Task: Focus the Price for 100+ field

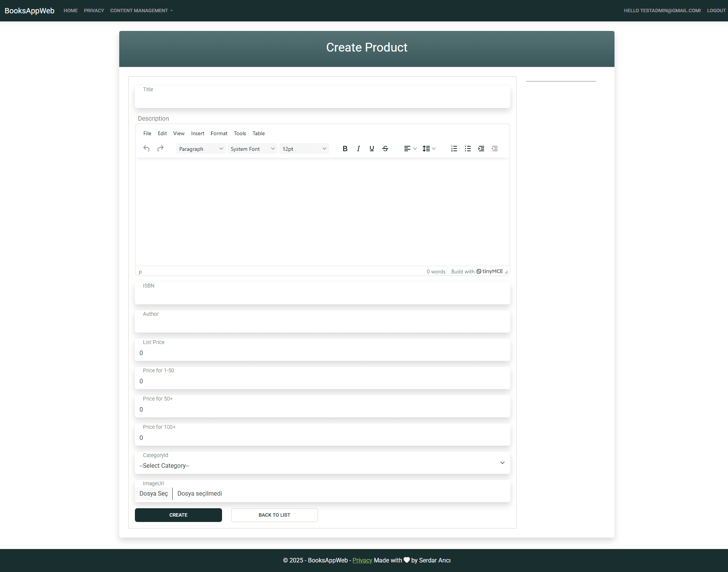Action: click(323, 435)
